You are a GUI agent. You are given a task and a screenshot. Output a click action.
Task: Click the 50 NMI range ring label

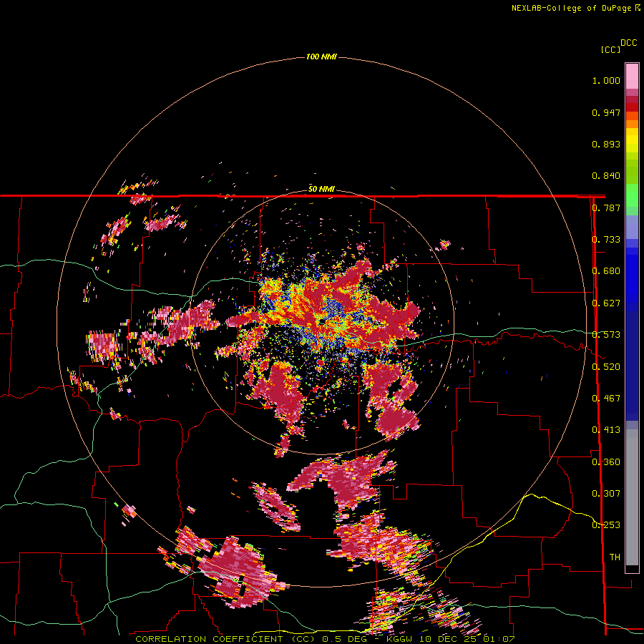[321, 189]
